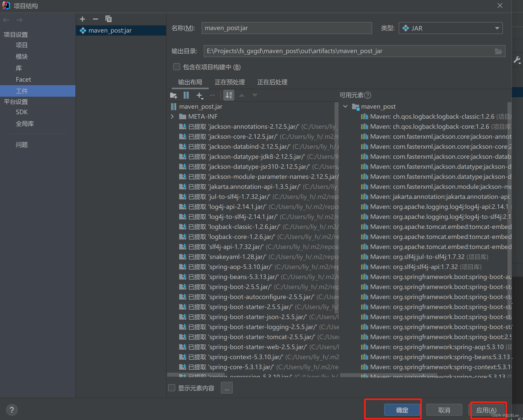The height and width of the screenshot is (420, 523).
Task: Click the add copy of plus icon
Action: click(200, 95)
